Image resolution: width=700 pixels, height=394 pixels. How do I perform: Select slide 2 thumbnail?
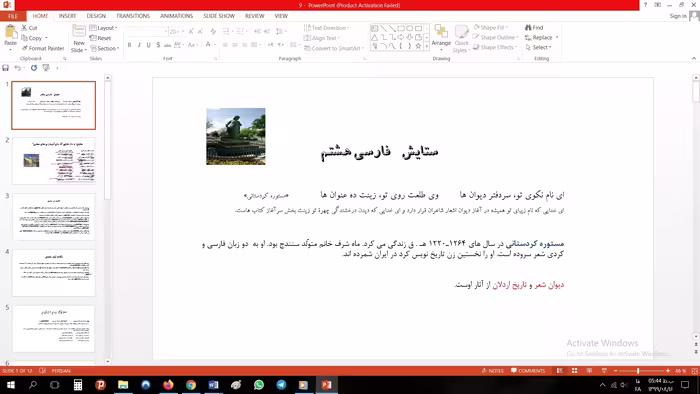(x=54, y=161)
